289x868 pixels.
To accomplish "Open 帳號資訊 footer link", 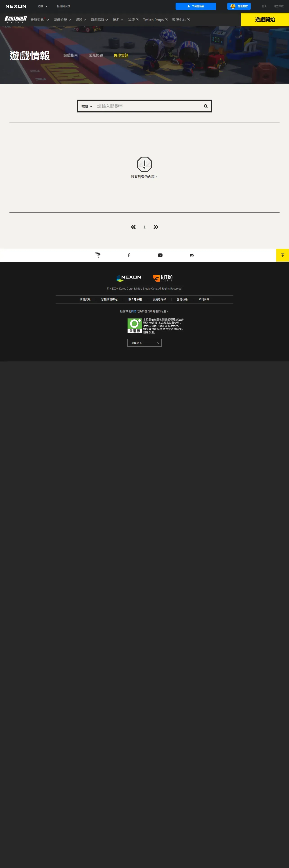I will (x=85, y=299).
